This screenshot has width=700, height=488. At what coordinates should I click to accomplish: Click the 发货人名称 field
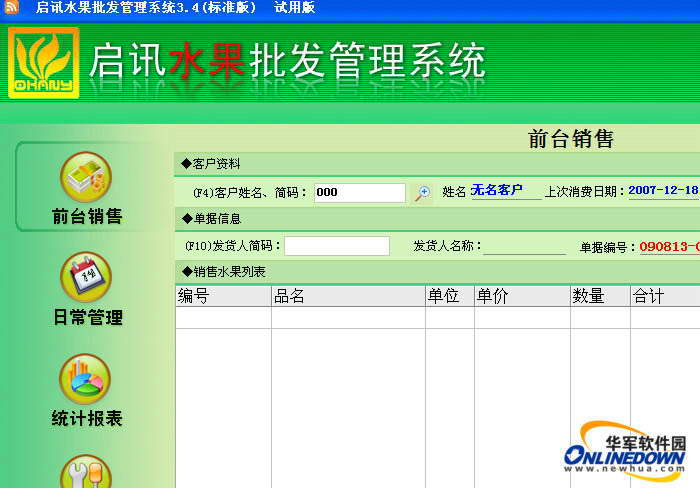click(x=524, y=246)
